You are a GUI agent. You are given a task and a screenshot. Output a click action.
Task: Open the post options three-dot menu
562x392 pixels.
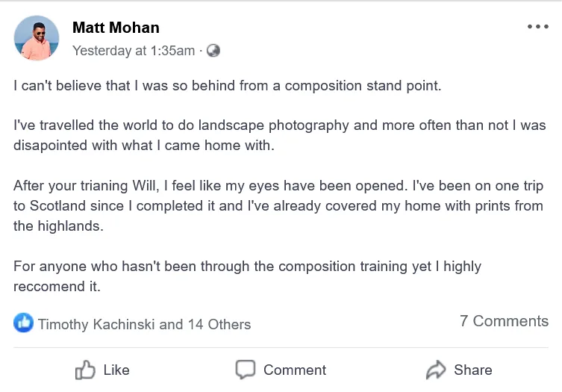tap(537, 27)
